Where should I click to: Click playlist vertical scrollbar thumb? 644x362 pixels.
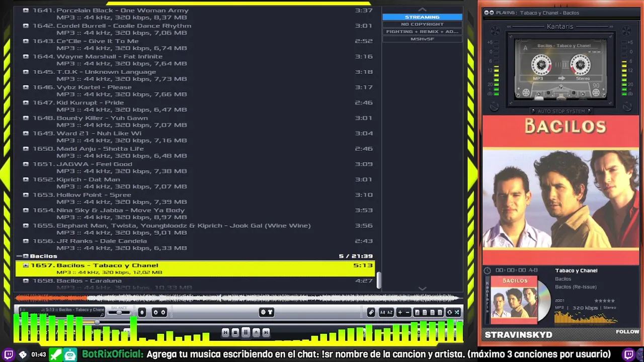coord(379,280)
